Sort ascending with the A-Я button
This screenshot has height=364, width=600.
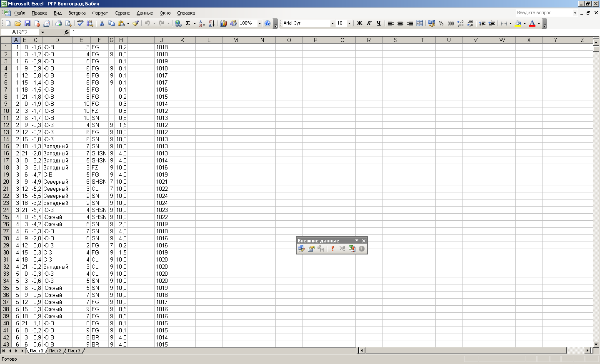pos(202,23)
